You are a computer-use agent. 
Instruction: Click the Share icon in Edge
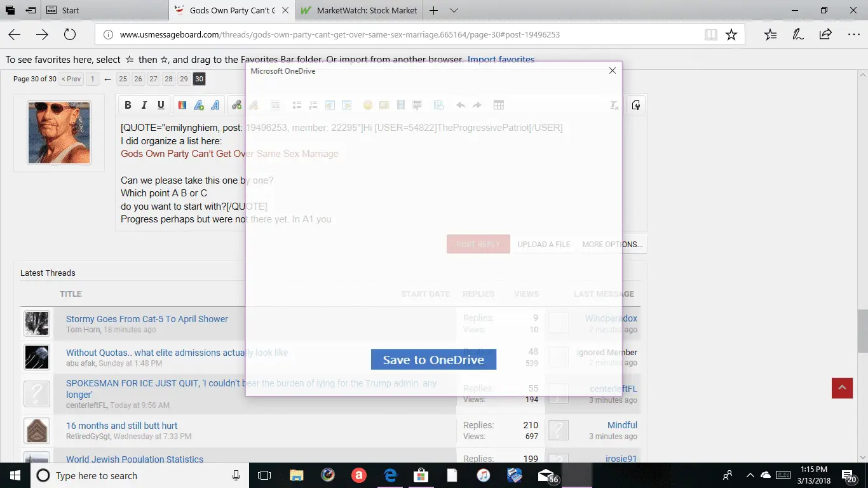(x=825, y=35)
